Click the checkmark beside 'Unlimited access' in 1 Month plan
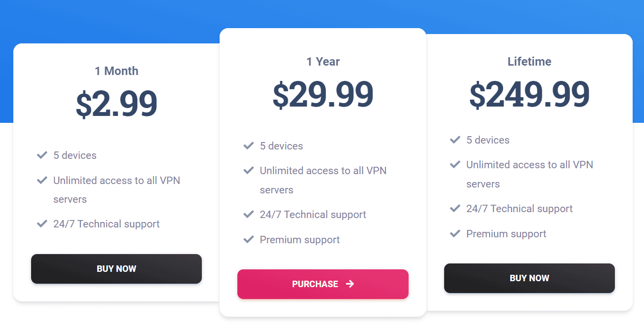This screenshot has height=333, width=644. click(x=42, y=180)
